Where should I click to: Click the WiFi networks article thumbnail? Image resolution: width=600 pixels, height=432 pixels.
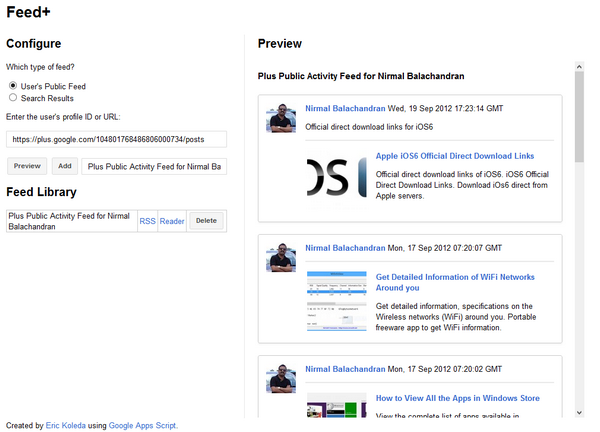click(x=337, y=301)
